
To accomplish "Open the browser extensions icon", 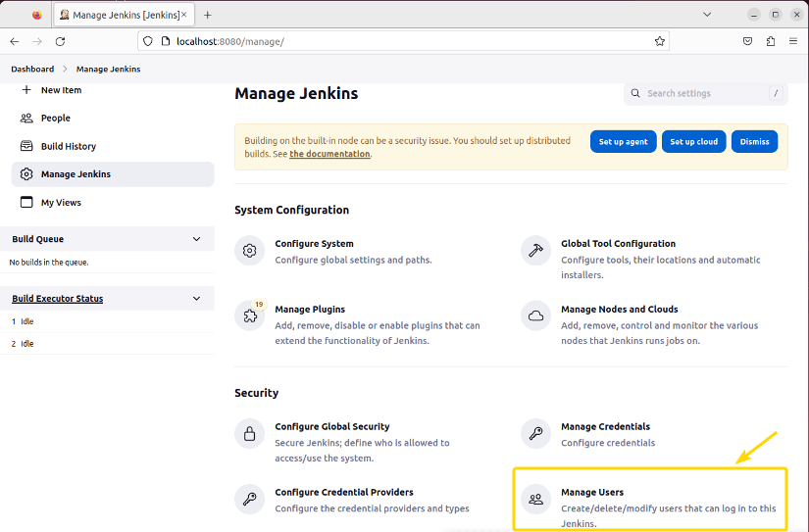I will (x=771, y=41).
